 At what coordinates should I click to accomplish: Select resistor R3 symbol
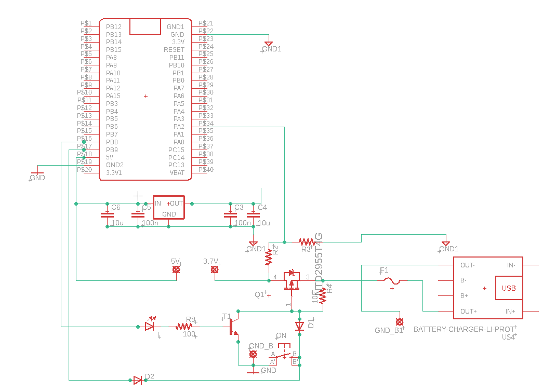pyautogui.click(x=307, y=242)
